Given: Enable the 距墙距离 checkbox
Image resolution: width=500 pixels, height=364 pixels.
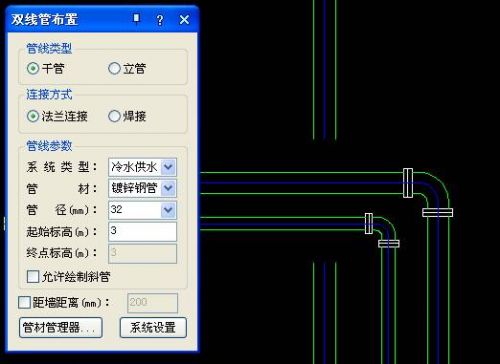Looking at the screenshot, I should (24, 303).
